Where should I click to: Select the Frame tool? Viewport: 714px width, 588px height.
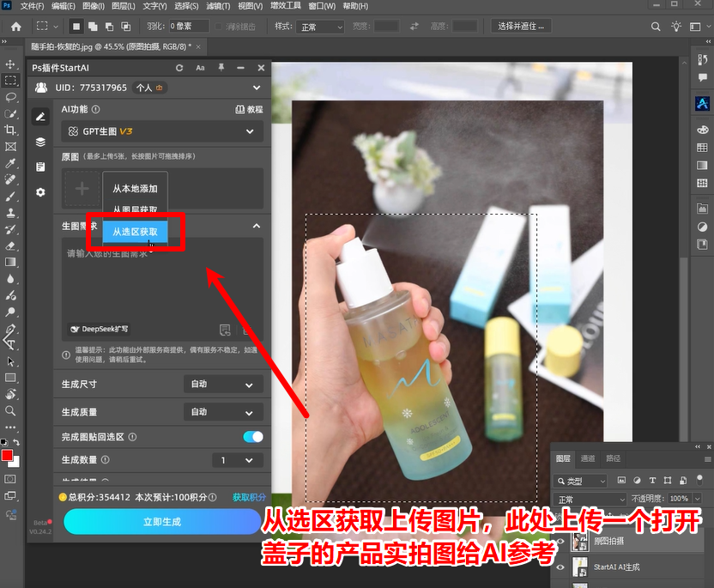(10, 146)
